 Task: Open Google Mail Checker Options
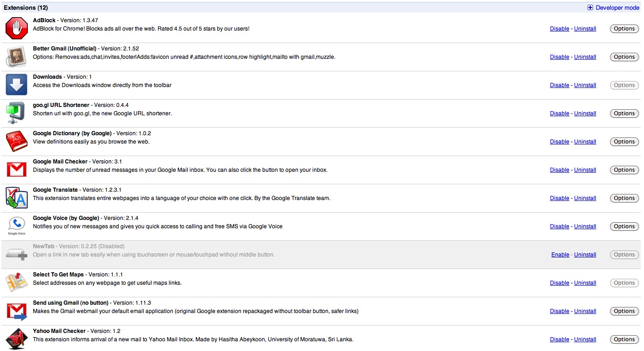(624, 170)
